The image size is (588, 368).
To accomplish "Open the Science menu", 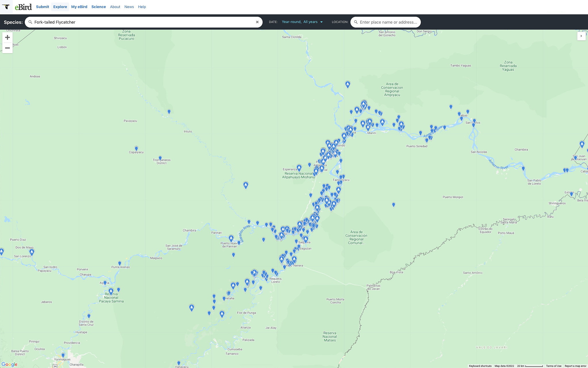I will (98, 7).
